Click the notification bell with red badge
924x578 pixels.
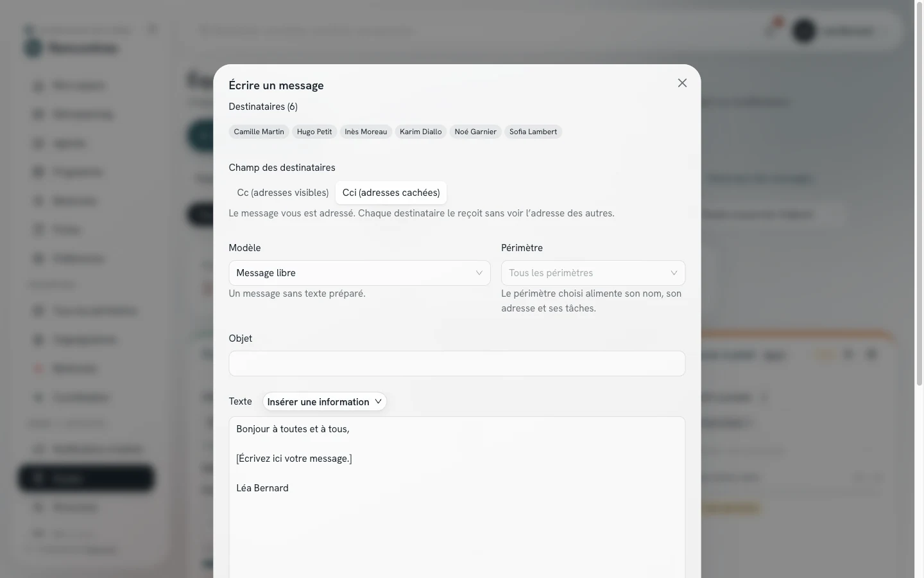[x=772, y=30]
